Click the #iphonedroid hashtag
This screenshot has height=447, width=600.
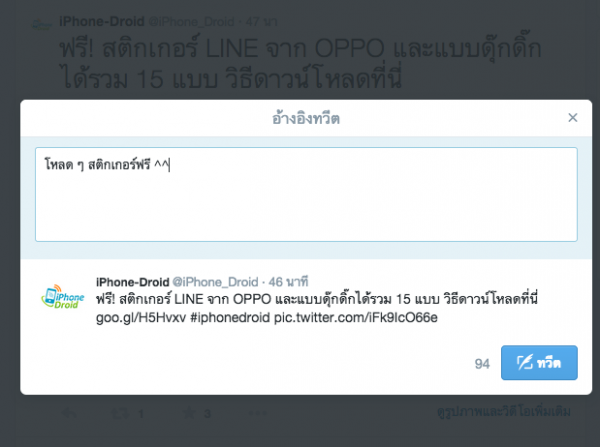(x=230, y=318)
